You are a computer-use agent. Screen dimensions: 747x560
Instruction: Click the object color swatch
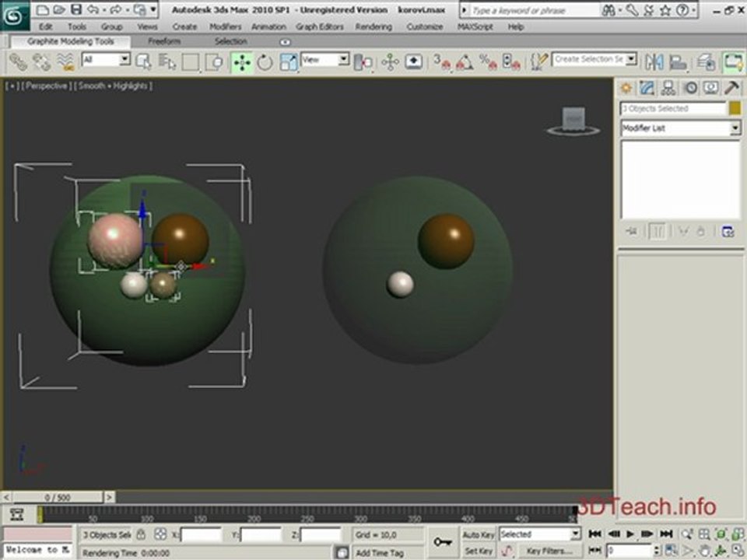point(735,109)
